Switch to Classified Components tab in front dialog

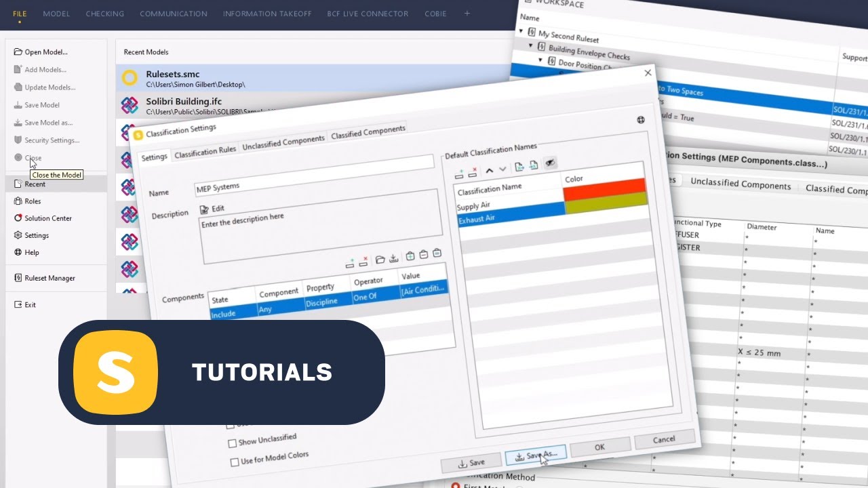368,132
